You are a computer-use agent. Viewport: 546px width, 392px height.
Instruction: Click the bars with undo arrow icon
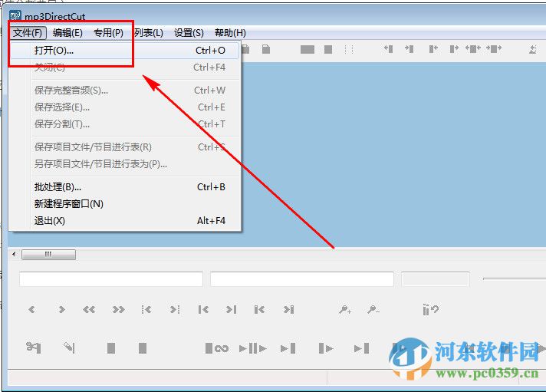431,309
